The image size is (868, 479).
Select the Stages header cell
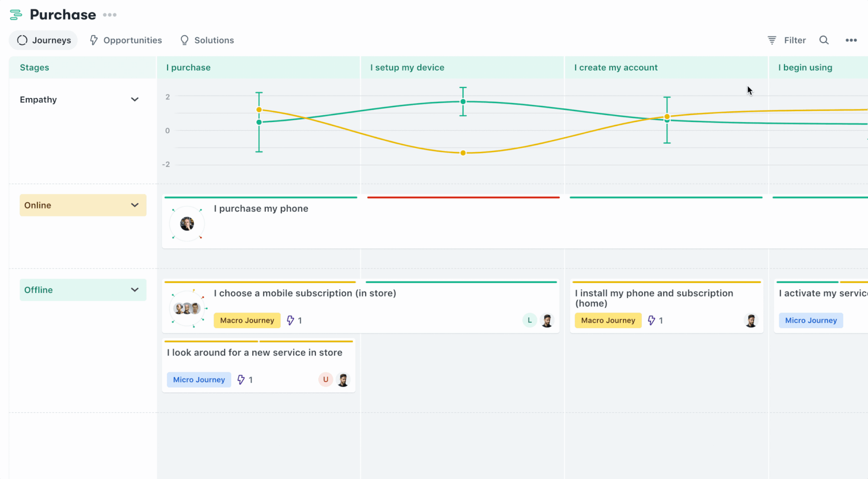(x=83, y=67)
